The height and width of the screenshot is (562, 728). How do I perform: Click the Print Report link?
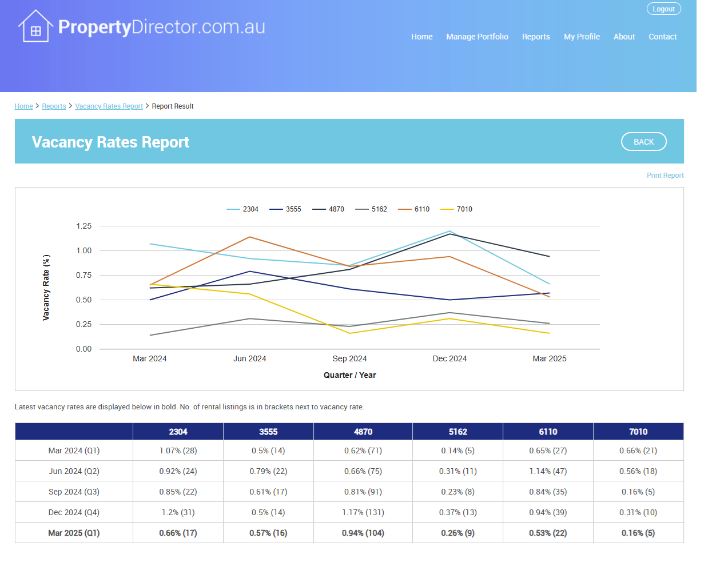pyautogui.click(x=665, y=176)
